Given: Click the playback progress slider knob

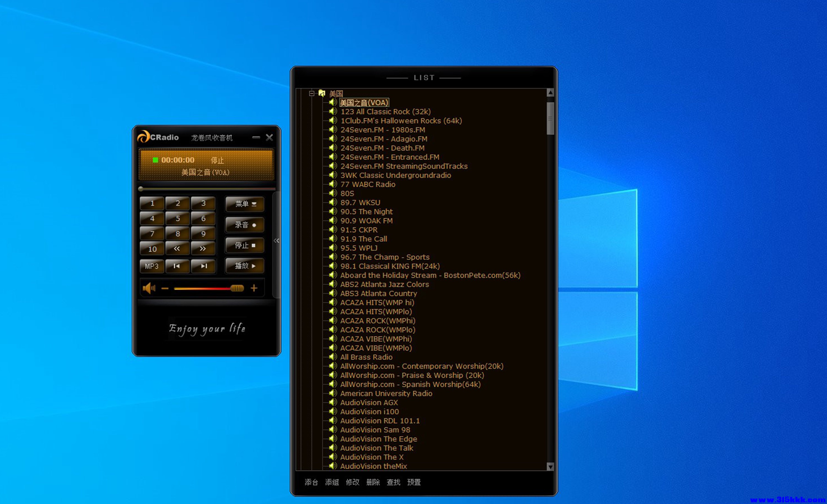Looking at the screenshot, I should point(141,189).
